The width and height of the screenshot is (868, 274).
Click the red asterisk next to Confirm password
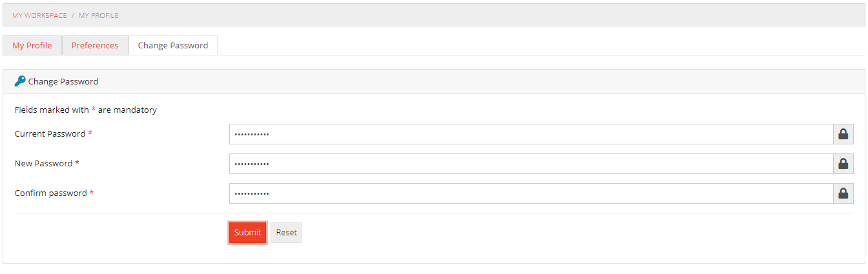tap(91, 193)
